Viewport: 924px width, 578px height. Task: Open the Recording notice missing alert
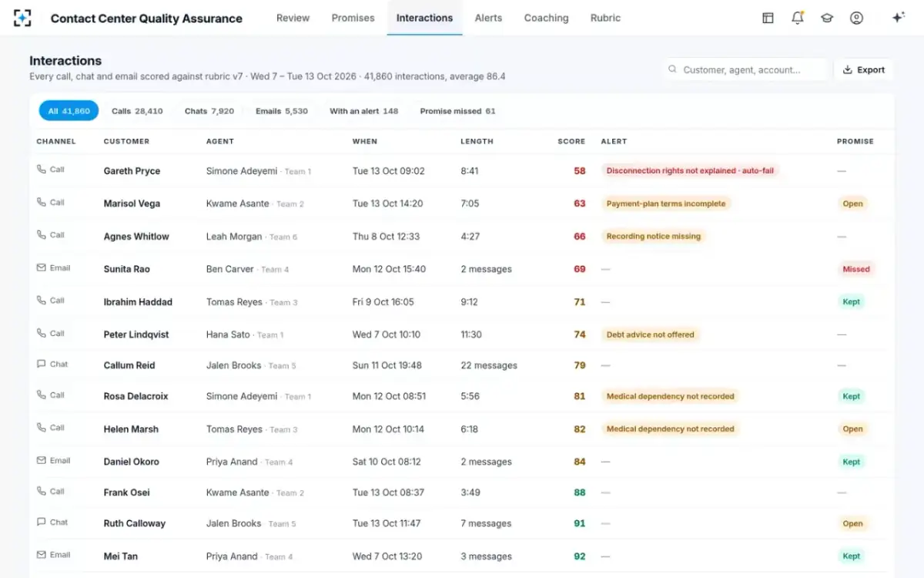654,236
